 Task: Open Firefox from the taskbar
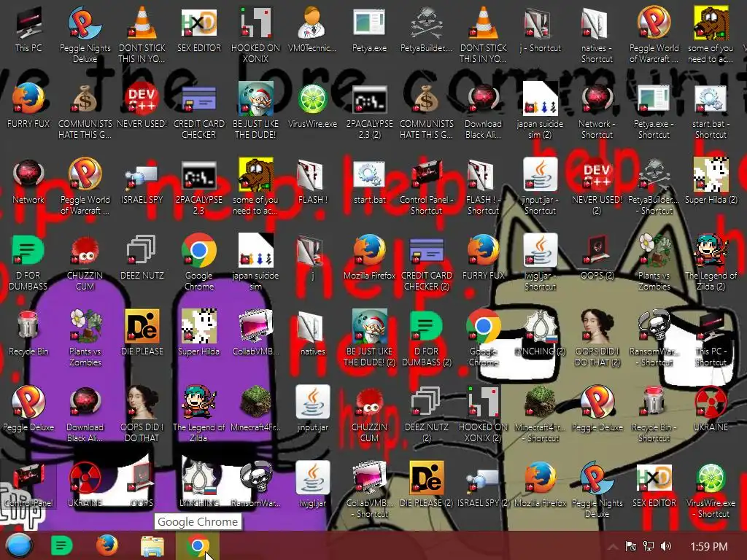click(x=107, y=545)
